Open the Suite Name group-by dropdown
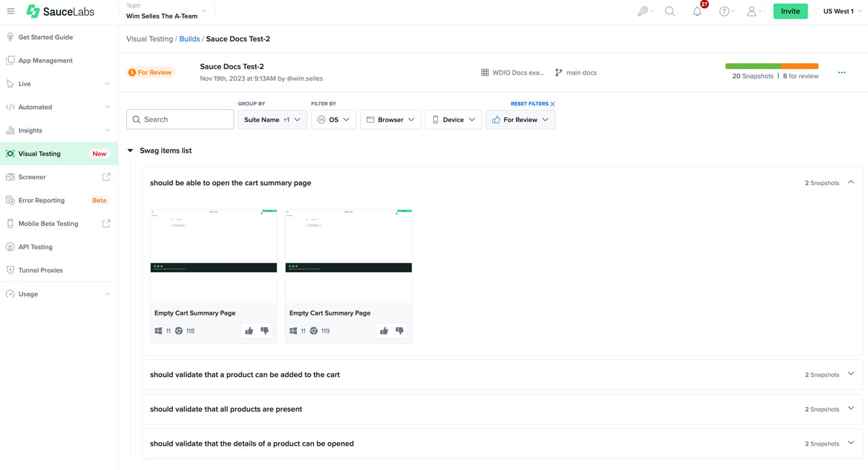The image size is (868, 470). [x=272, y=119]
